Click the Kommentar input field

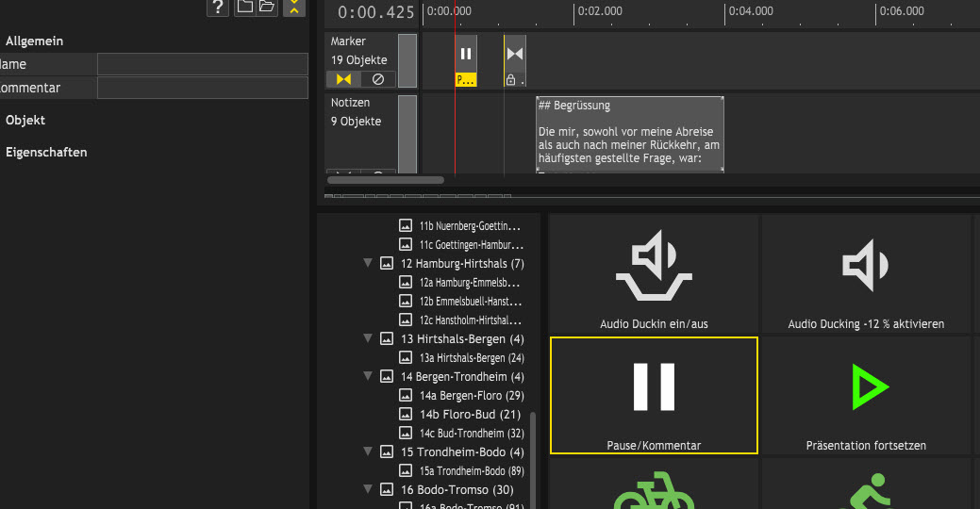tap(203, 88)
